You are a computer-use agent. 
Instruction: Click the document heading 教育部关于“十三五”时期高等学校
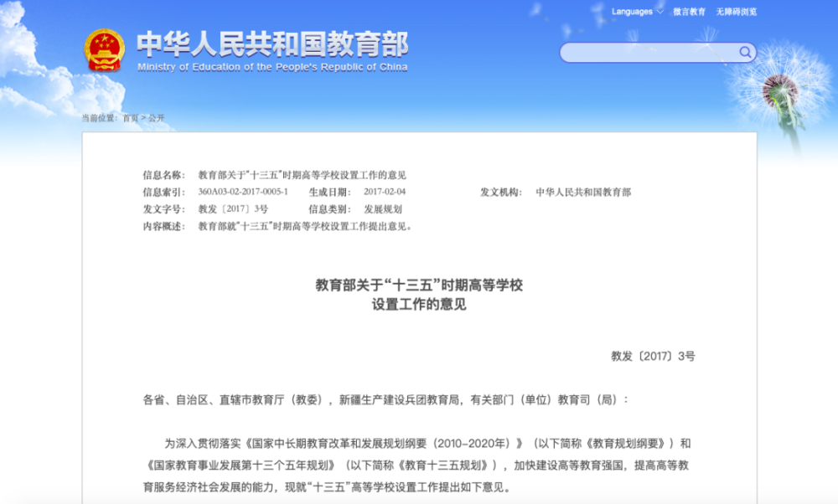(419, 285)
